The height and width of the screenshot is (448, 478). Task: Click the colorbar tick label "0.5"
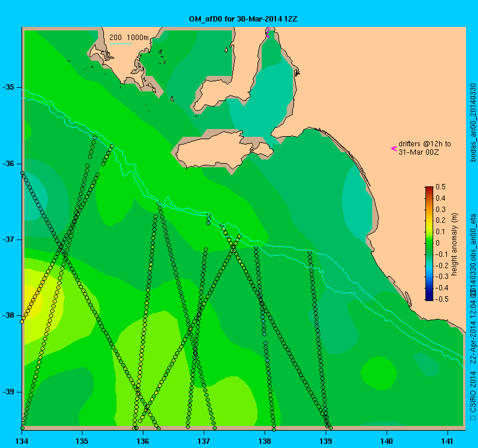click(440, 187)
